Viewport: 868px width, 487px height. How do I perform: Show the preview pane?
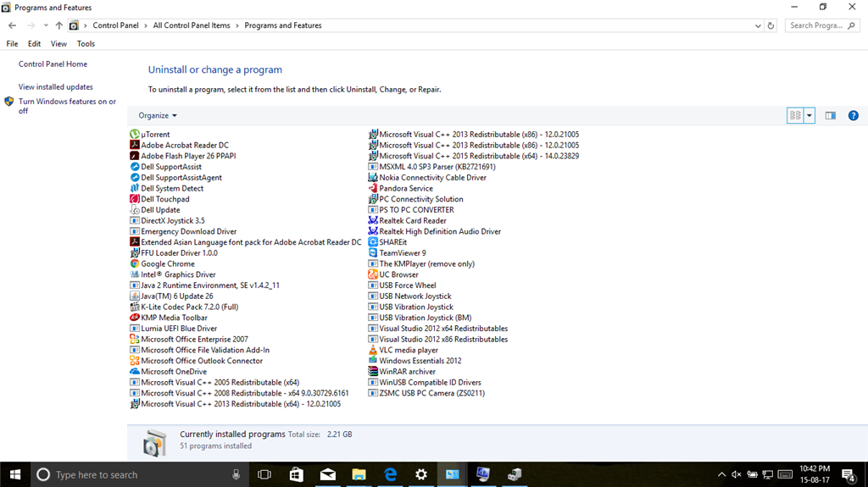coord(831,116)
